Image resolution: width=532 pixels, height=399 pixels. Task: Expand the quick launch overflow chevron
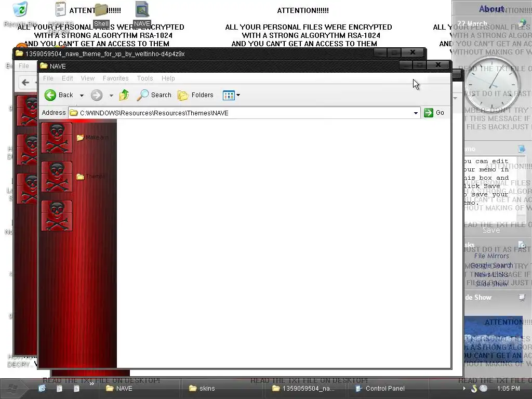[91, 384]
